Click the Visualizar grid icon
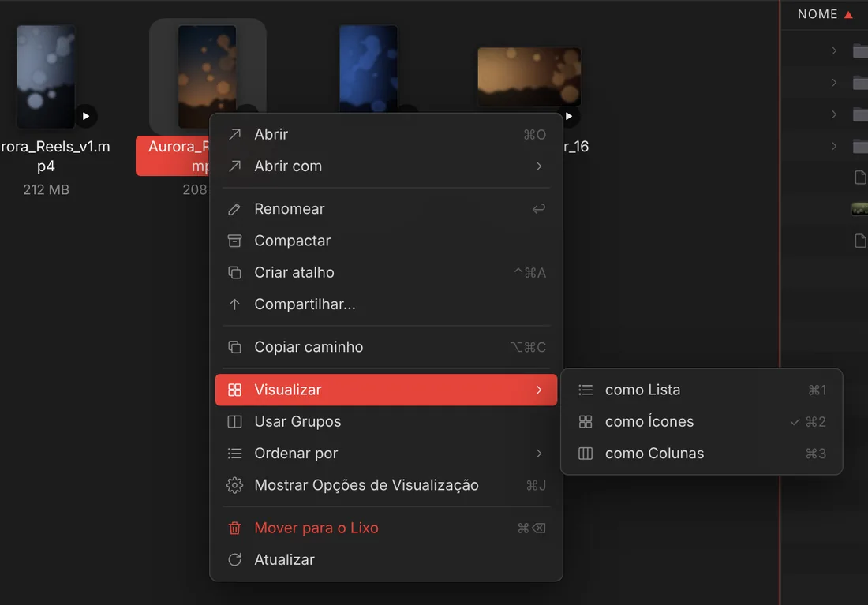Viewport: 868px width, 605px height. (x=234, y=390)
